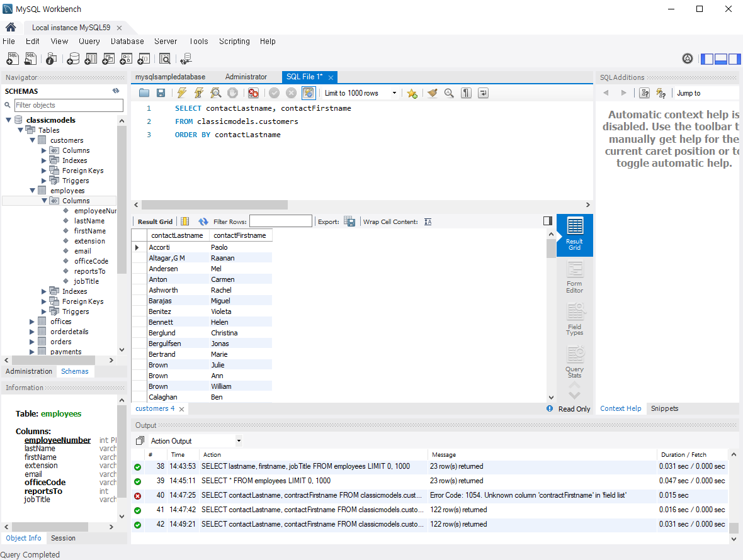This screenshot has height=560, width=743.
Task: Toggle autocommit mode button
Action: pos(308,93)
